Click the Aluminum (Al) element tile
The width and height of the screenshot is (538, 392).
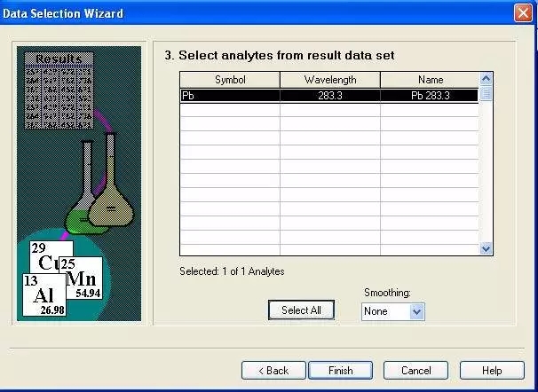coord(44,296)
